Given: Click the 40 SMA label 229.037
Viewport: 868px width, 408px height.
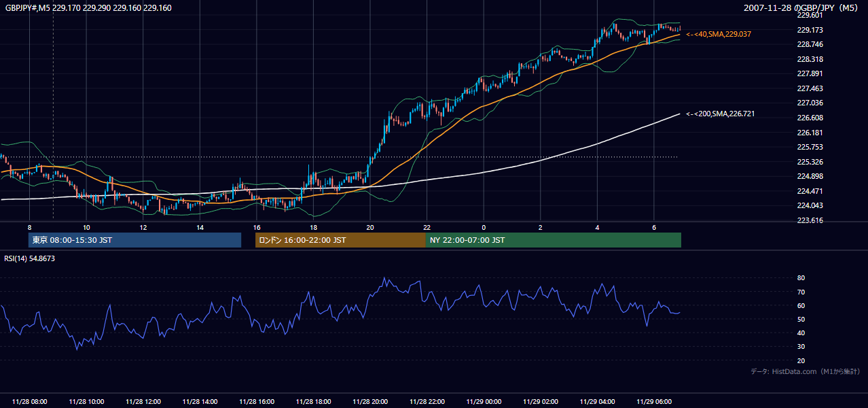Looking at the screenshot, I should click(x=719, y=34).
